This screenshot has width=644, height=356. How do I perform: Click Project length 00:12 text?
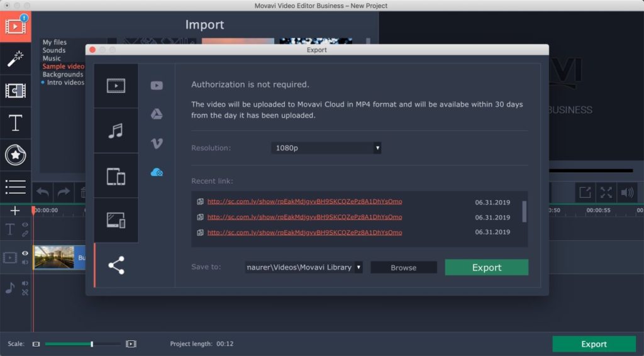click(x=202, y=344)
